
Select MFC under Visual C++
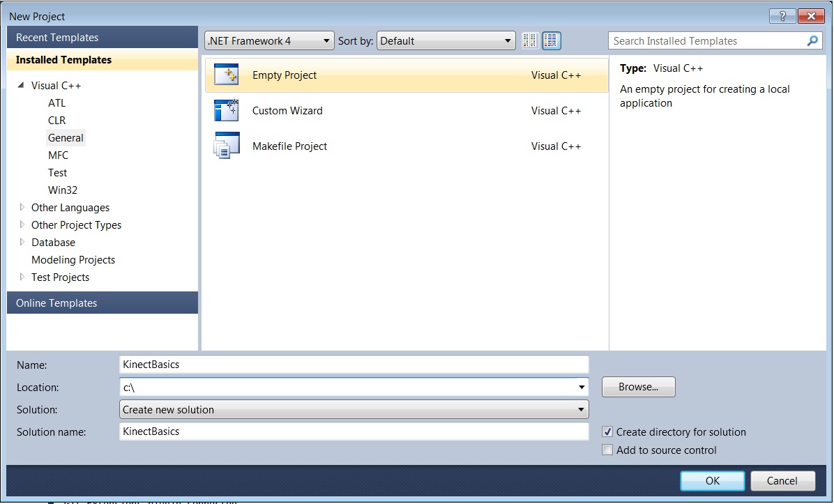58,155
